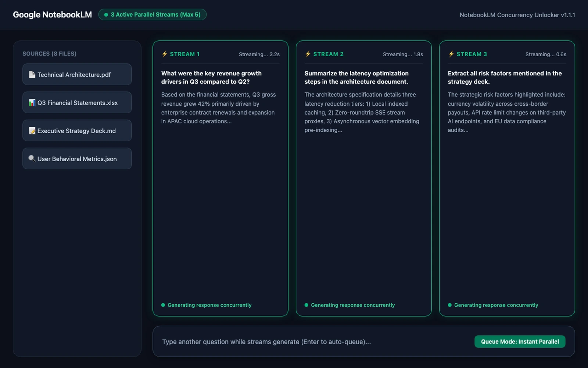
Task: Click the NotebookLM Concurrency Unlocker v1.1.1 label
Action: click(x=517, y=15)
